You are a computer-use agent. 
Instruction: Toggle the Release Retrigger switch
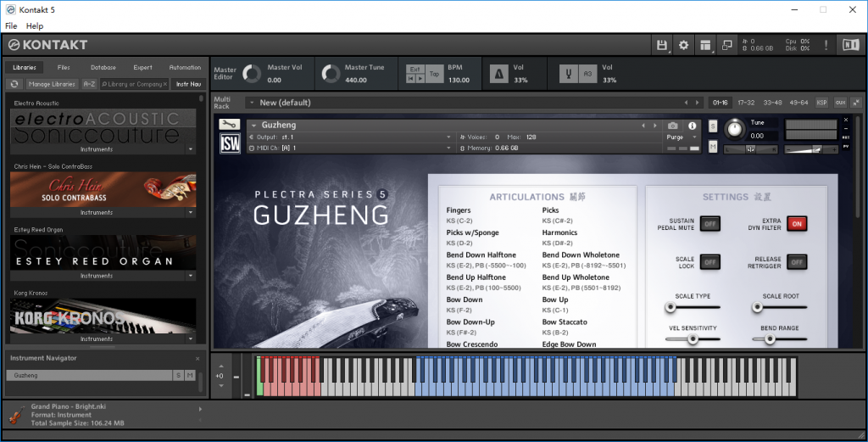click(797, 262)
